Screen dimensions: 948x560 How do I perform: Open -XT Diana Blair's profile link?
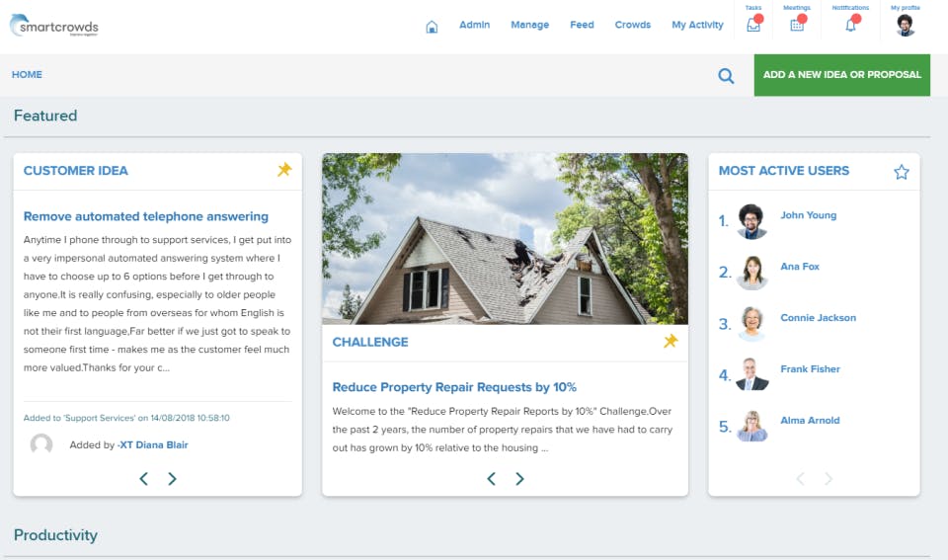152,445
